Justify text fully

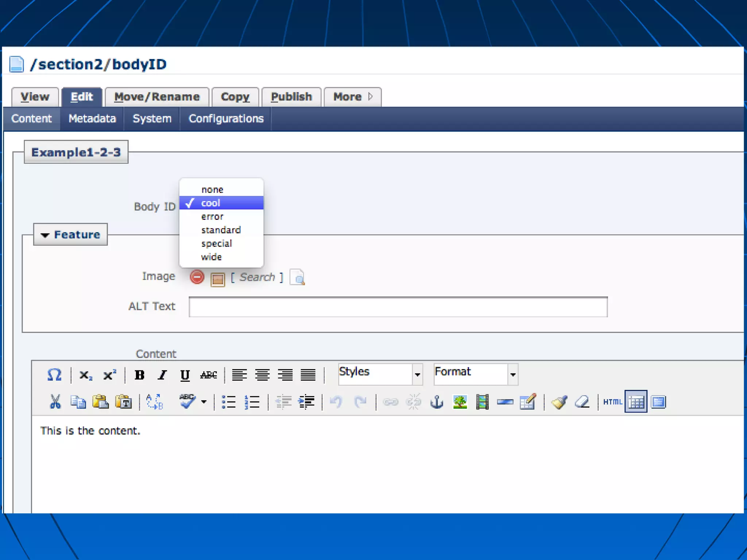308,375
